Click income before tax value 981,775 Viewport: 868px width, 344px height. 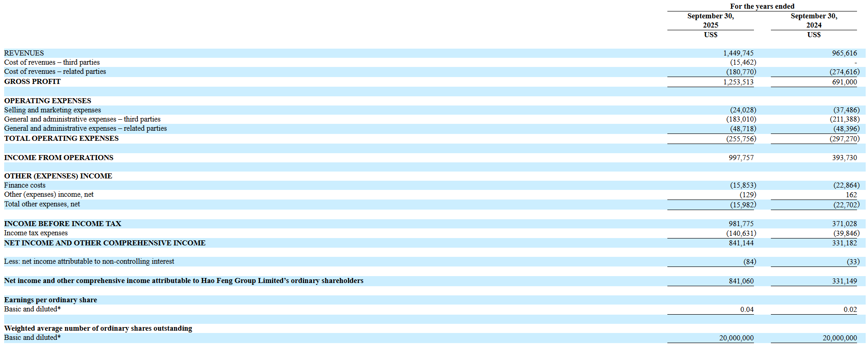pos(741,224)
